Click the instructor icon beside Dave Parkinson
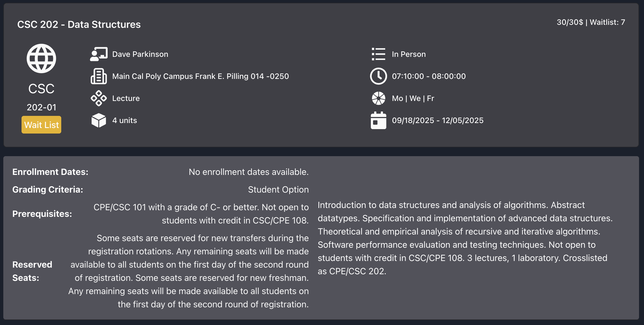Viewport: 644px width, 325px height. pos(99,54)
